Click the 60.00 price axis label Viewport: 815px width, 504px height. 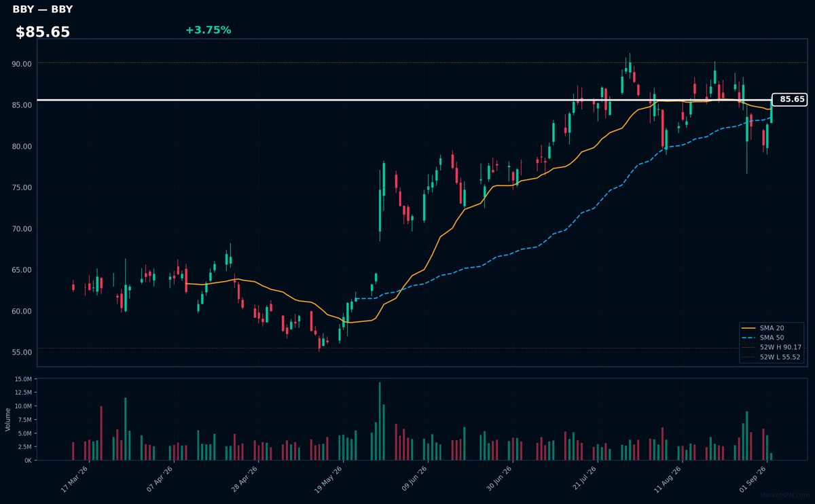(x=21, y=312)
